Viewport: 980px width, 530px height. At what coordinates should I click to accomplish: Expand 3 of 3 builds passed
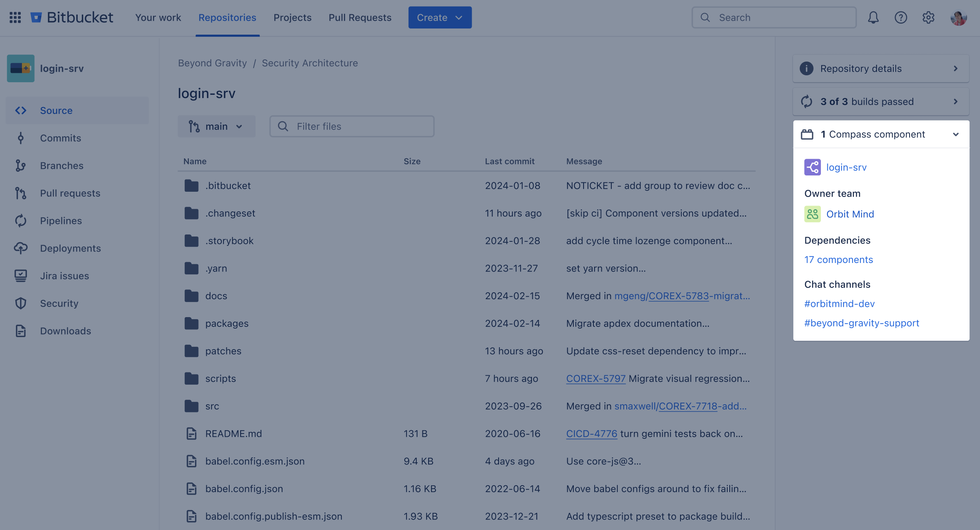click(954, 101)
